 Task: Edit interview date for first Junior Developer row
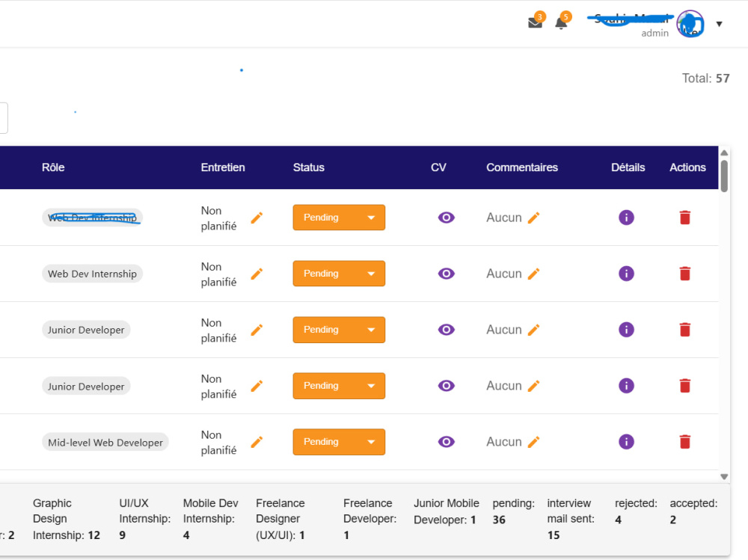pyautogui.click(x=257, y=330)
